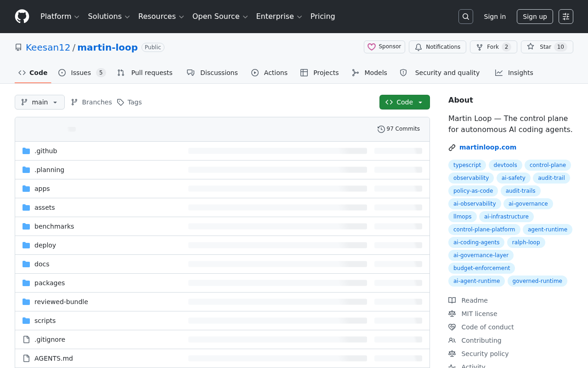This screenshot has height=368, width=588.
Task: Click the search magnifier icon
Action: click(466, 17)
